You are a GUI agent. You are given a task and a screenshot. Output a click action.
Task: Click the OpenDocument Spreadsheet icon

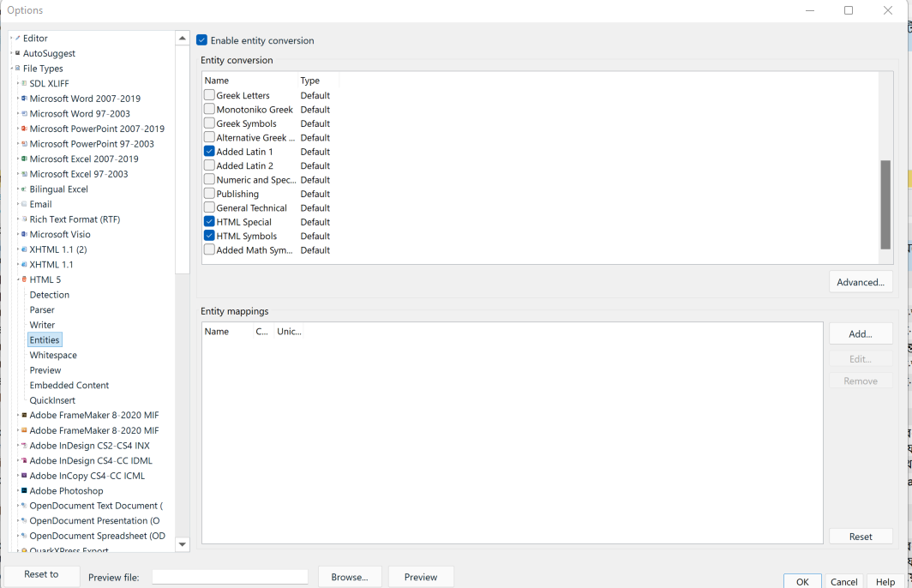(x=24, y=536)
